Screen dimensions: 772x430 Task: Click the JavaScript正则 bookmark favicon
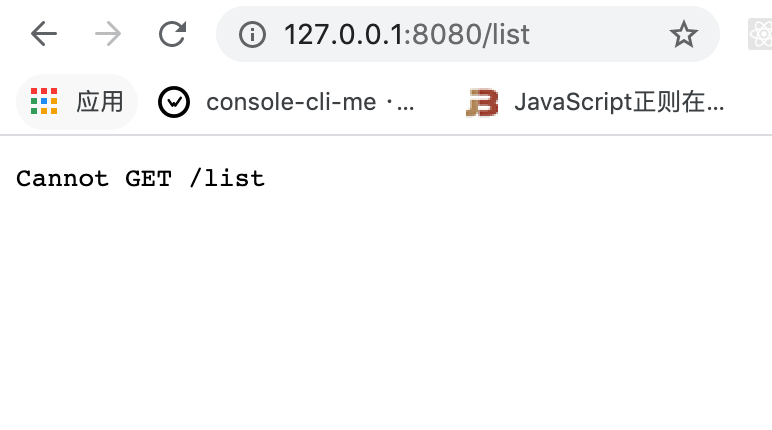482,101
